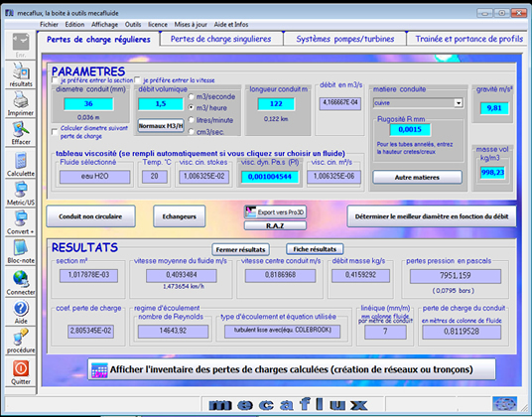
Task: Click the Fiche résultats button
Action: (315, 249)
